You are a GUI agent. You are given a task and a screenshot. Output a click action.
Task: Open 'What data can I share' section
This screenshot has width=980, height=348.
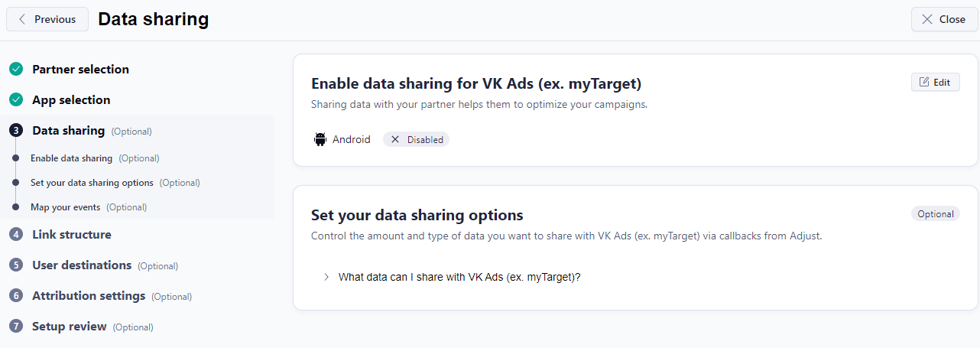pyautogui.click(x=459, y=277)
